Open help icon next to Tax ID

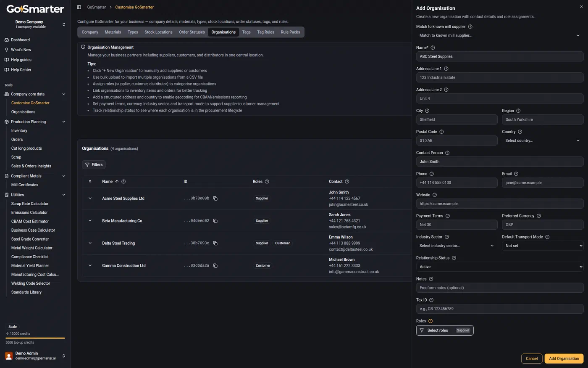[x=431, y=300]
